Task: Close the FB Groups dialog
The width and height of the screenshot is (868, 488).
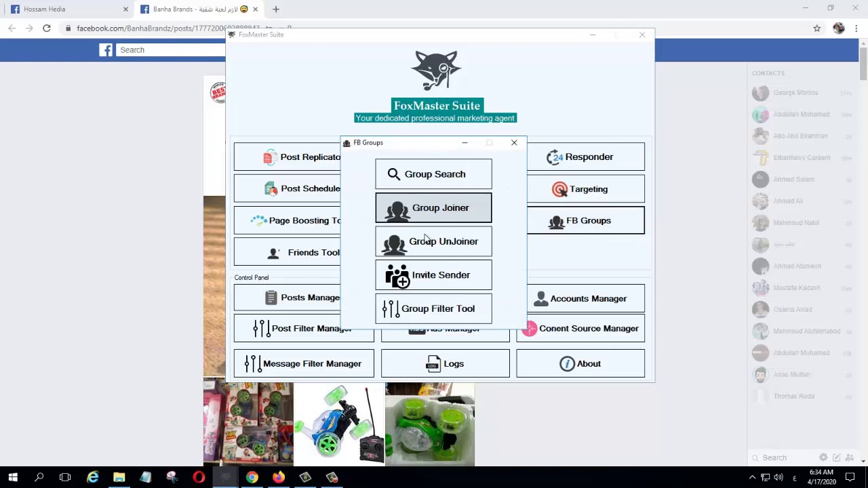Action: pos(514,142)
